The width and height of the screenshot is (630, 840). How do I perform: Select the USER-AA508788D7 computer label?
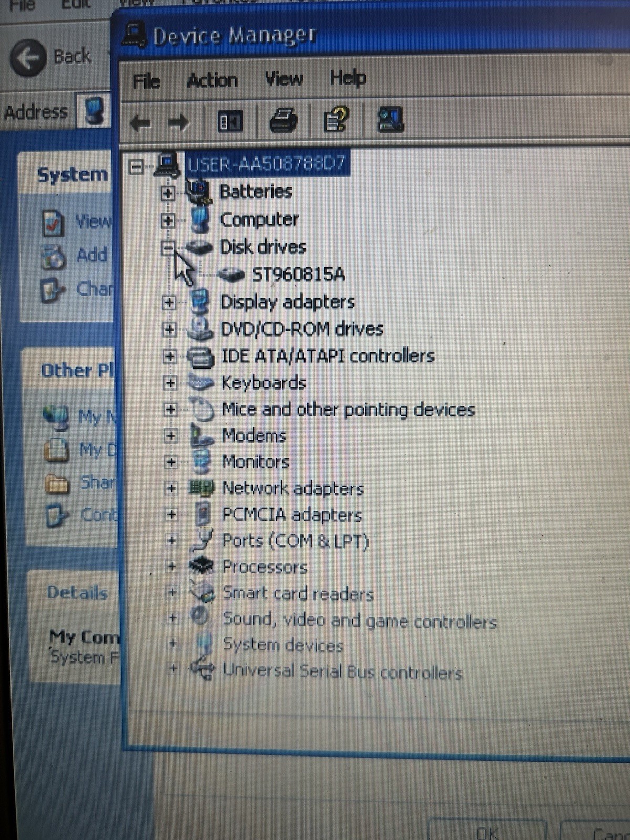(267, 163)
